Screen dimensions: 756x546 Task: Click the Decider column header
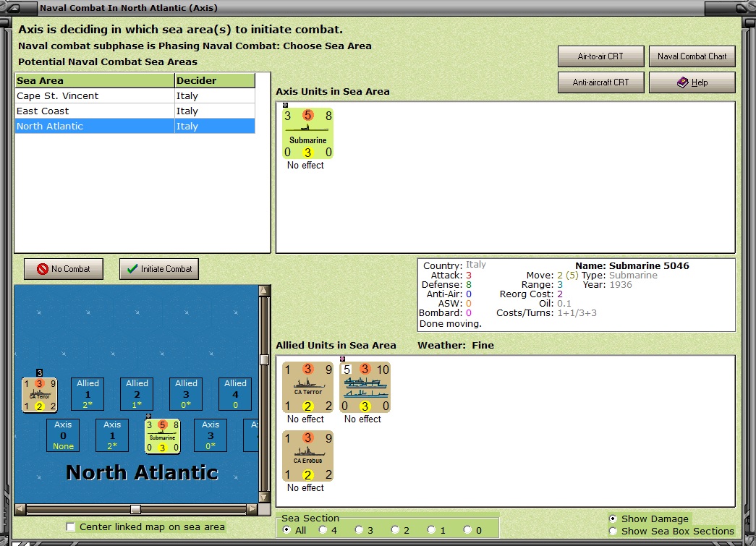[x=215, y=80]
